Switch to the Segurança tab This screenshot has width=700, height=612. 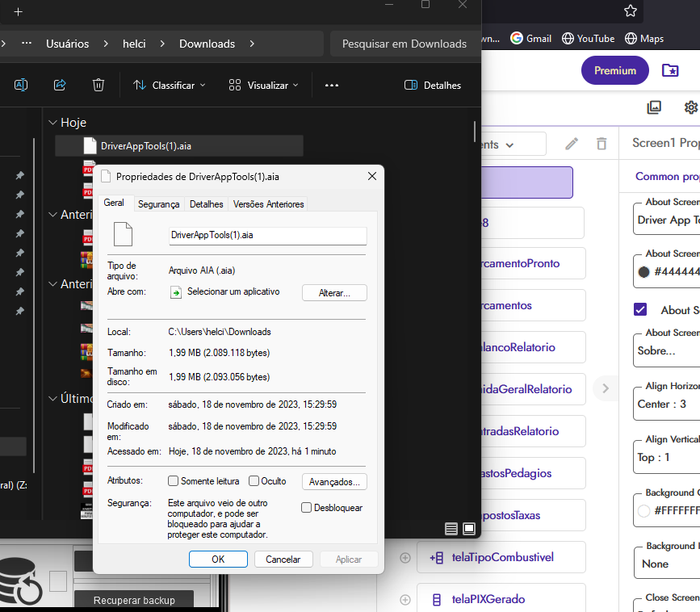coord(158,204)
